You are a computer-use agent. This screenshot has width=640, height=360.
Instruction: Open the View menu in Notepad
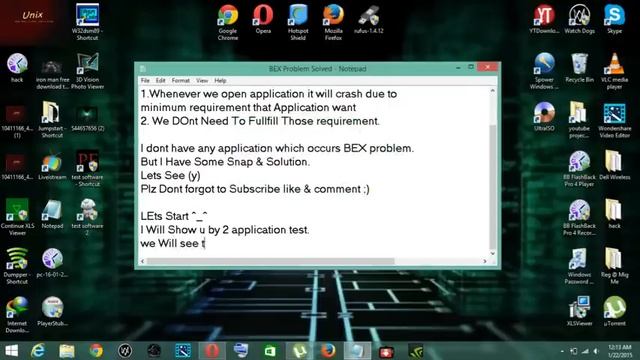202,80
